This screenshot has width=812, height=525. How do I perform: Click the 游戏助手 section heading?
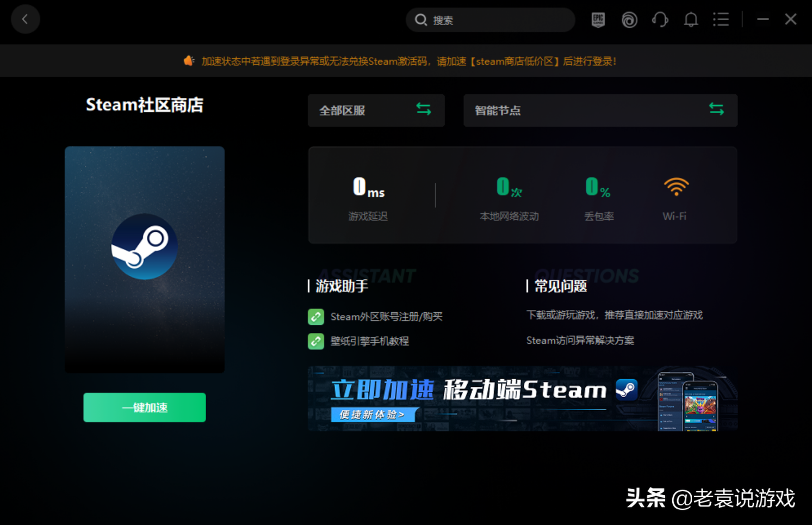tap(342, 286)
